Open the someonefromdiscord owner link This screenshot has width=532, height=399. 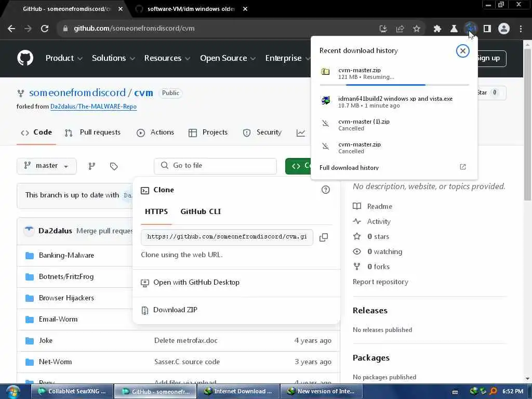pos(77,92)
